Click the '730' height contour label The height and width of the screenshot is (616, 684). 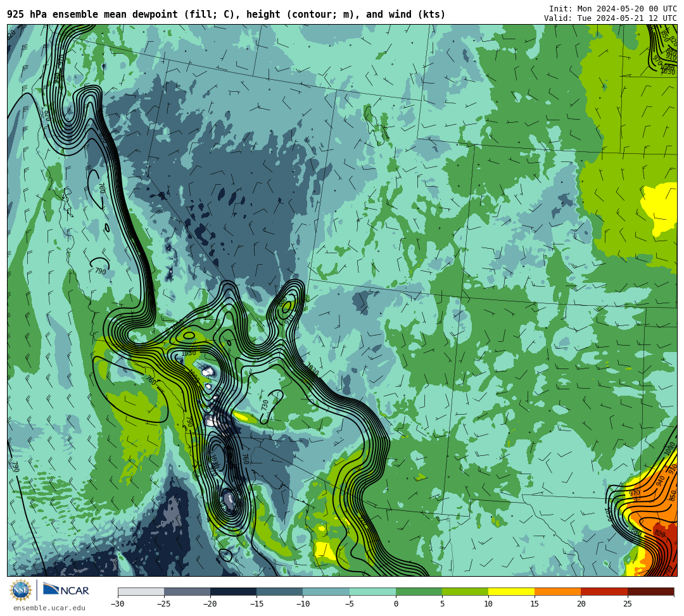click(265, 405)
